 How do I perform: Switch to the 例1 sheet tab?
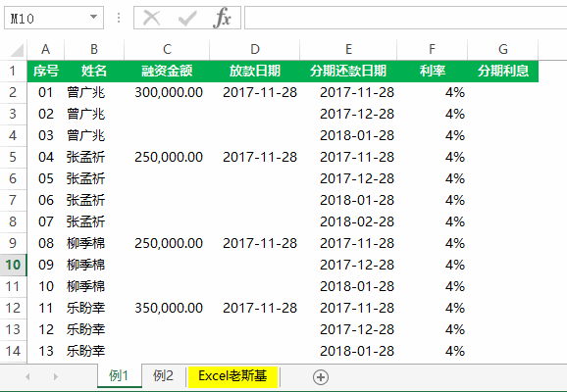(x=119, y=376)
